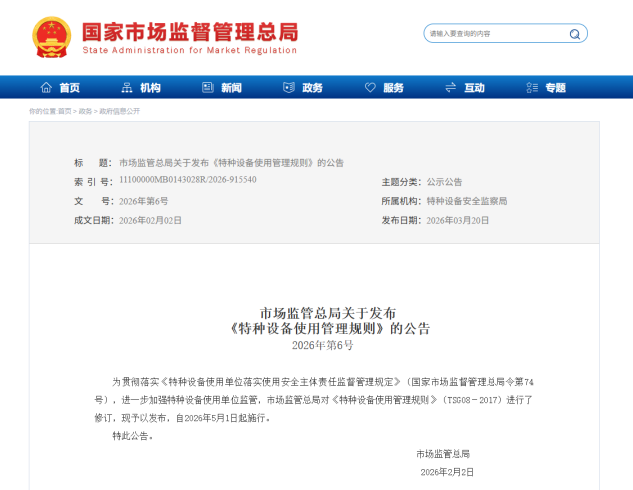Open the 政务 navigation menu item
This screenshot has width=633, height=490.
(312, 88)
